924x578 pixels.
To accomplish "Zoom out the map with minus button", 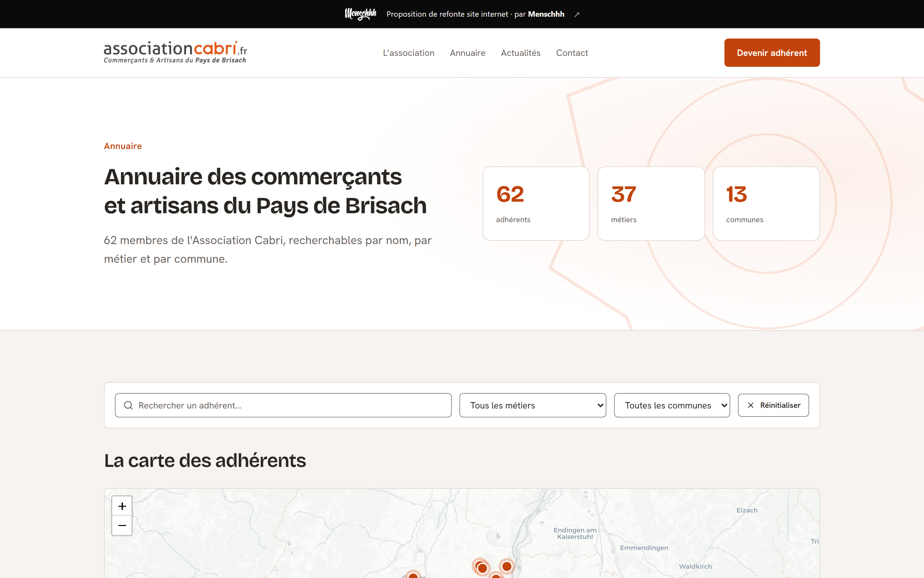I will coord(122,526).
